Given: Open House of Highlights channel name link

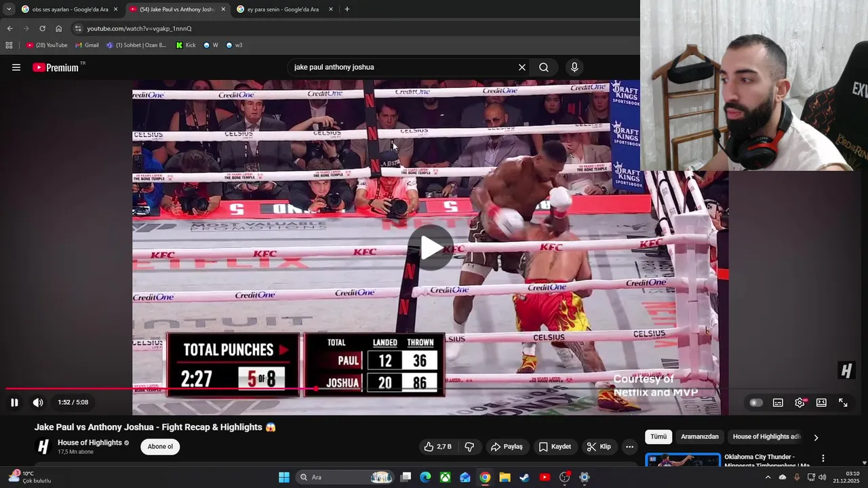Looking at the screenshot, I should (90, 443).
